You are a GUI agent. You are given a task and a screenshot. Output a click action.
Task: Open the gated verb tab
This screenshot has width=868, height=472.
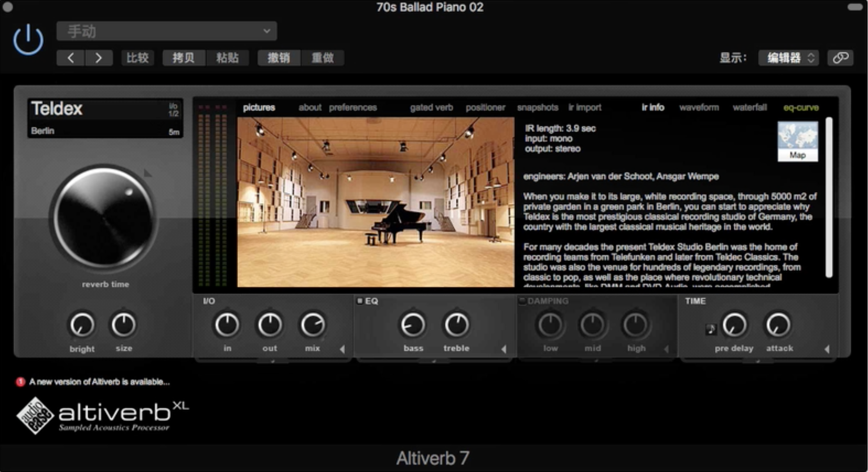(x=431, y=107)
